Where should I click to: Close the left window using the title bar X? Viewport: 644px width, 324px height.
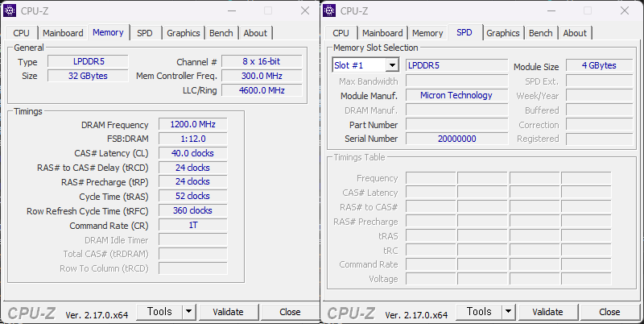click(304, 10)
